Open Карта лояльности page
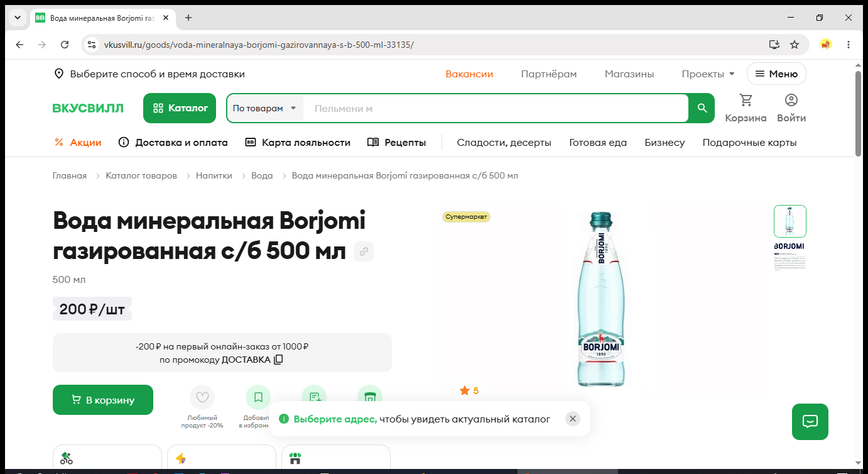 (298, 143)
